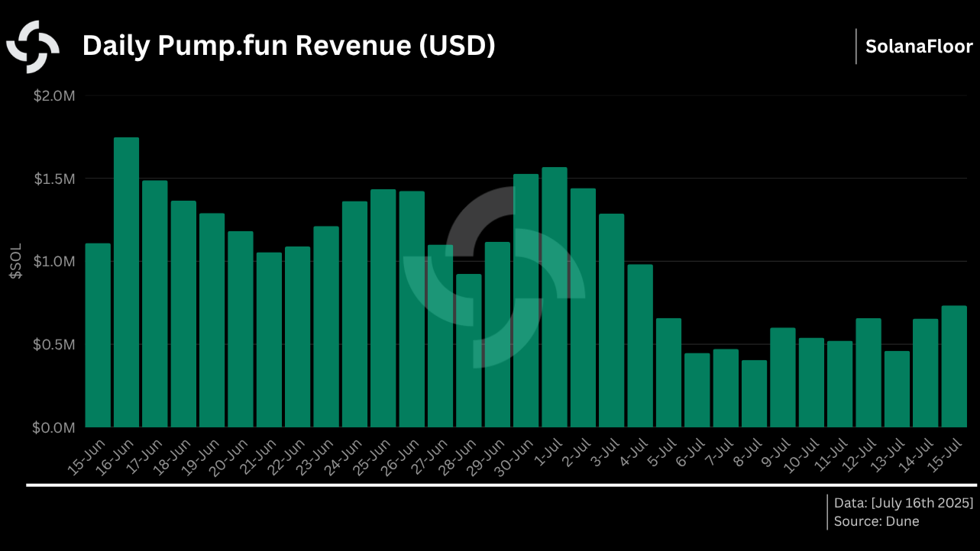
Task: Select the tallest bar for 16-Jun
Action: pyautogui.click(x=126, y=282)
